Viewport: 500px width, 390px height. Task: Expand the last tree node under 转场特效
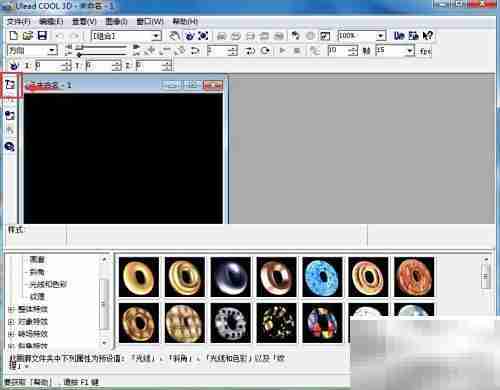pos(11,346)
